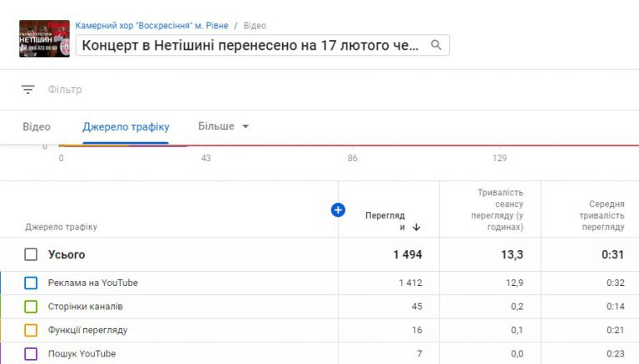639x364 pixels.
Task: Toggle the Усього checkbox
Action: (x=31, y=254)
